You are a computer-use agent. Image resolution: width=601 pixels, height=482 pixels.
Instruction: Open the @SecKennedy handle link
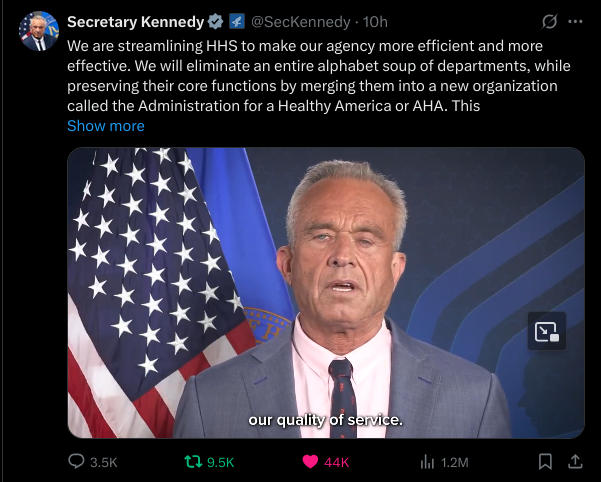coord(304,21)
